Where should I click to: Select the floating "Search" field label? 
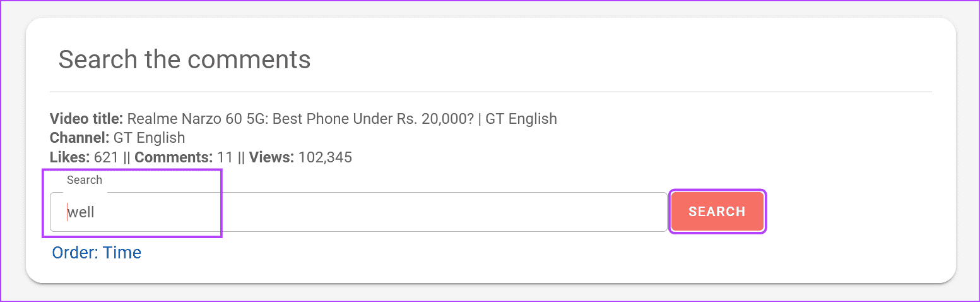coord(85,180)
